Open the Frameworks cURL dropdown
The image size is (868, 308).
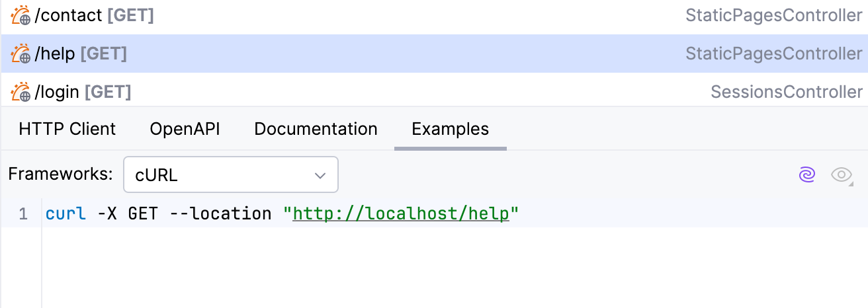[x=231, y=175]
